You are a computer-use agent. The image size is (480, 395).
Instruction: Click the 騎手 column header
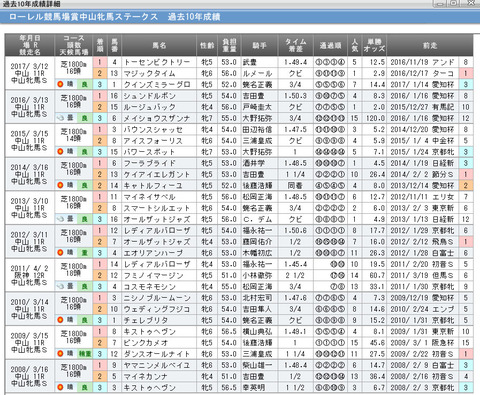tap(259, 45)
